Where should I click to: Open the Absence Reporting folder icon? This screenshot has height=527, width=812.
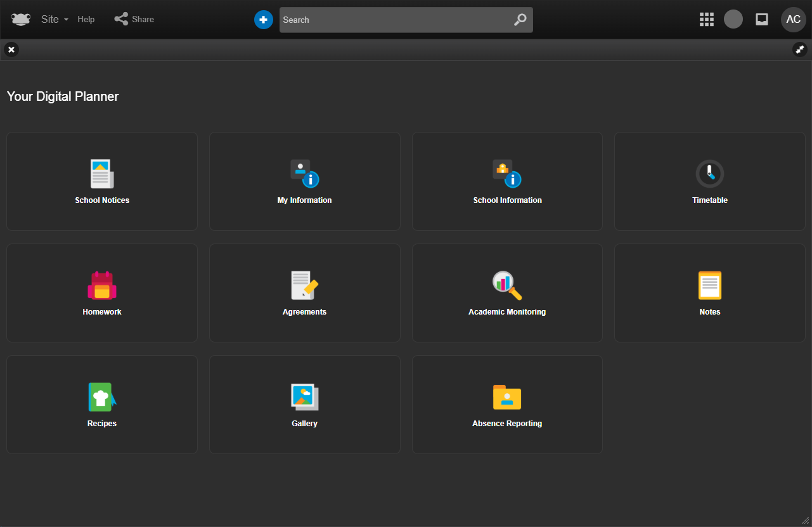[507, 397]
